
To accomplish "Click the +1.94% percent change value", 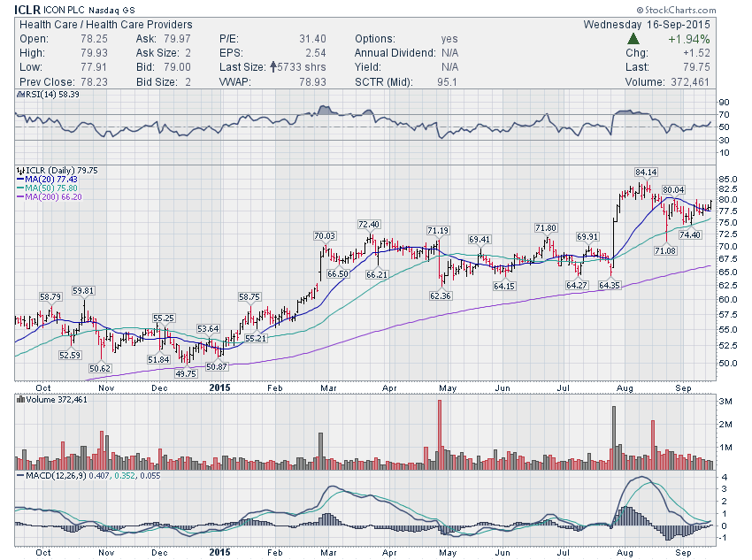I will point(688,39).
